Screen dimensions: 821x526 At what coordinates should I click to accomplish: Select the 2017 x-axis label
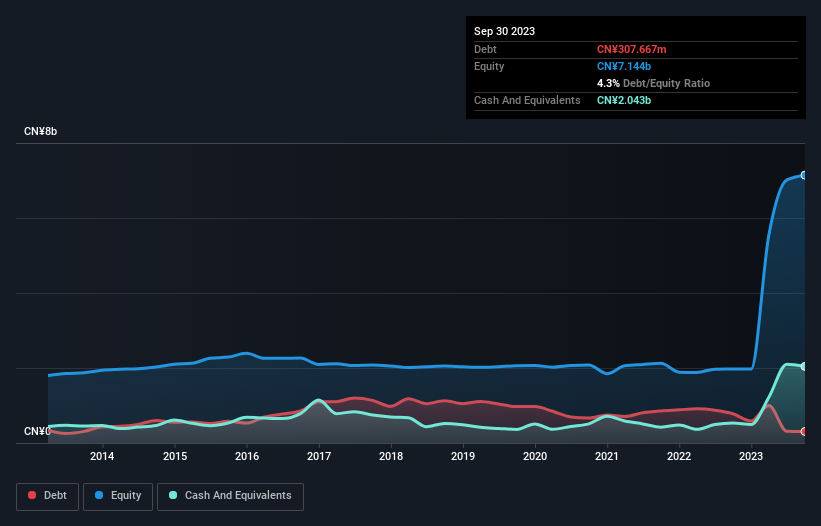pos(319,456)
